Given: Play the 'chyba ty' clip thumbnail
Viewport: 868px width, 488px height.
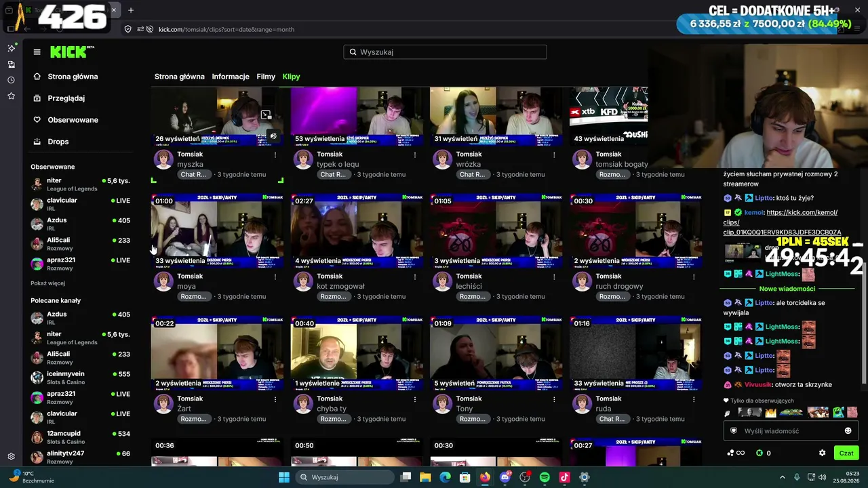Looking at the screenshot, I should click(x=357, y=353).
